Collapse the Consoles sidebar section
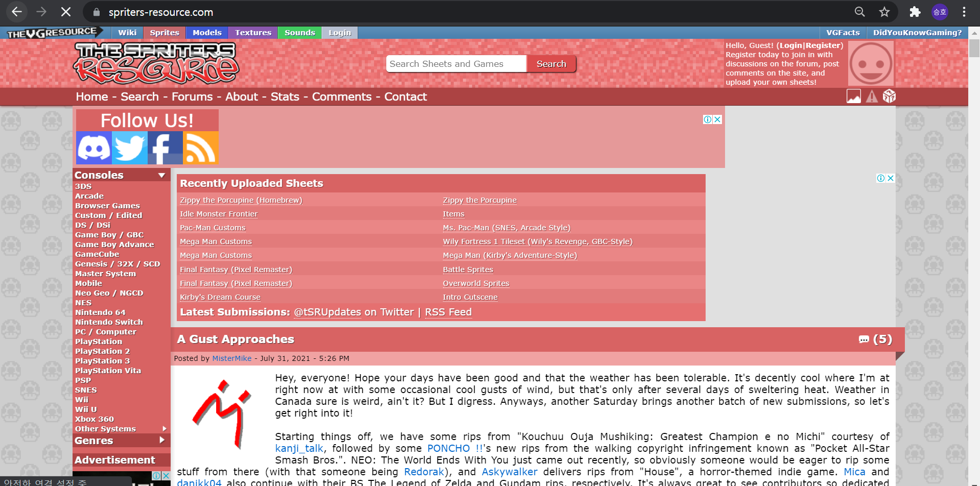This screenshot has width=980, height=486. click(x=162, y=175)
